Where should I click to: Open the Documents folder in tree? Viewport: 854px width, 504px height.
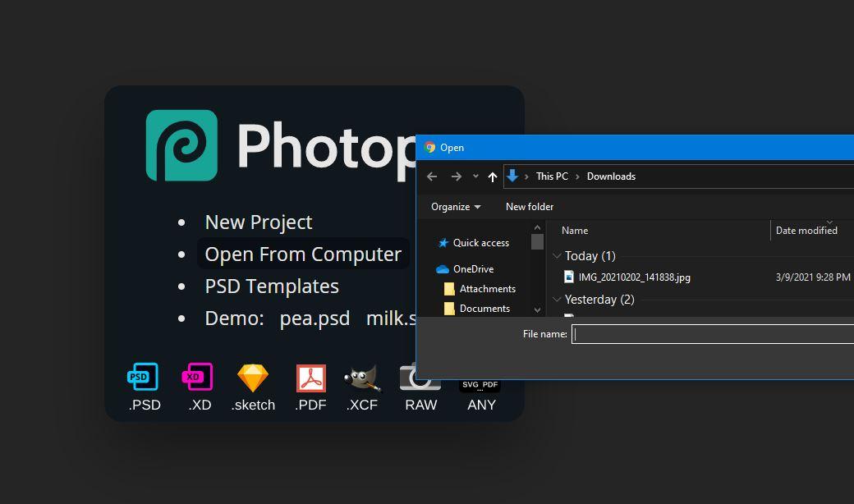click(x=484, y=308)
